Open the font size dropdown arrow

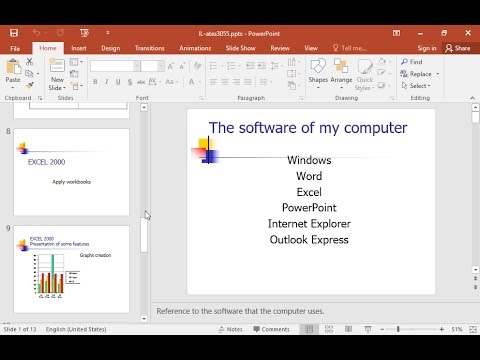tap(161, 66)
